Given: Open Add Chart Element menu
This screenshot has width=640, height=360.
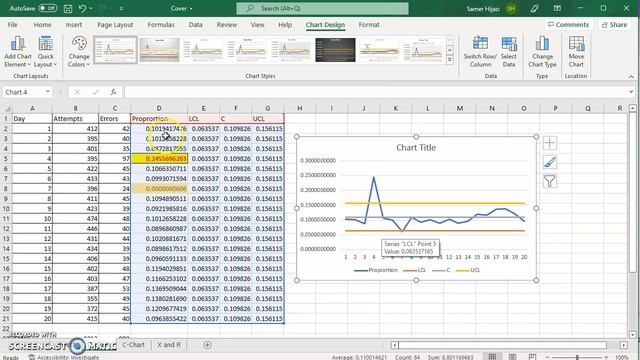Looking at the screenshot, I should (x=18, y=52).
